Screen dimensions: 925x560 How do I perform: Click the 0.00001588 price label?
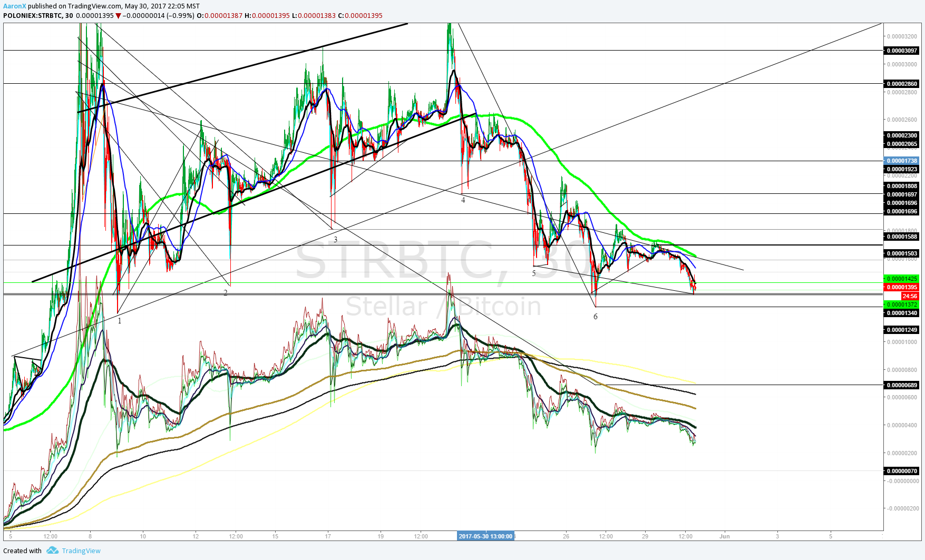coord(902,237)
